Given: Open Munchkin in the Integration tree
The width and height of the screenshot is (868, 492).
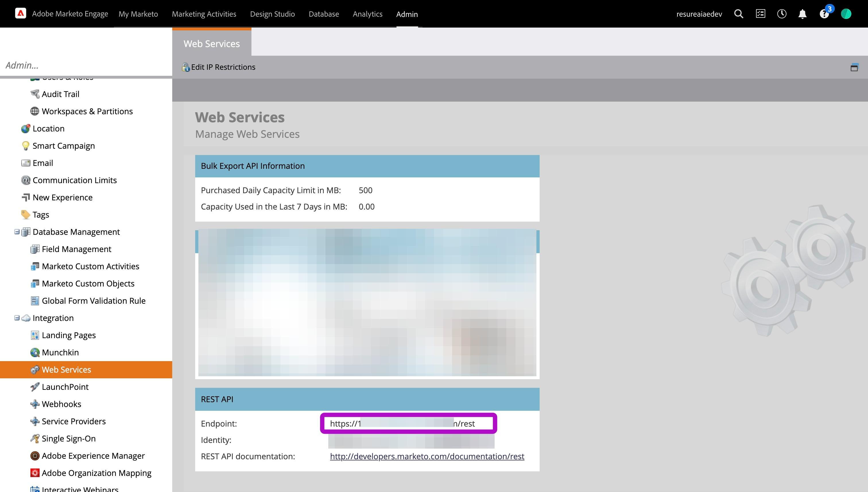Looking at the screenshot, I should [60, 352].
